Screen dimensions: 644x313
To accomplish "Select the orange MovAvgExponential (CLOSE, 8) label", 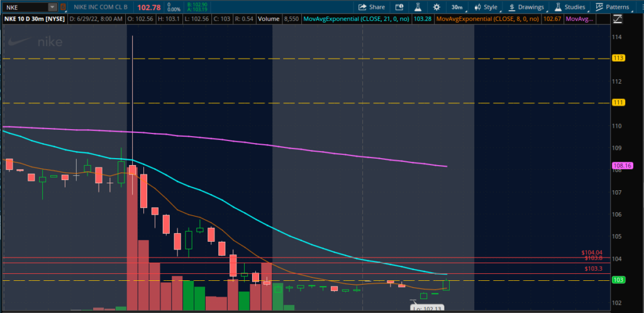I will 487,19.
